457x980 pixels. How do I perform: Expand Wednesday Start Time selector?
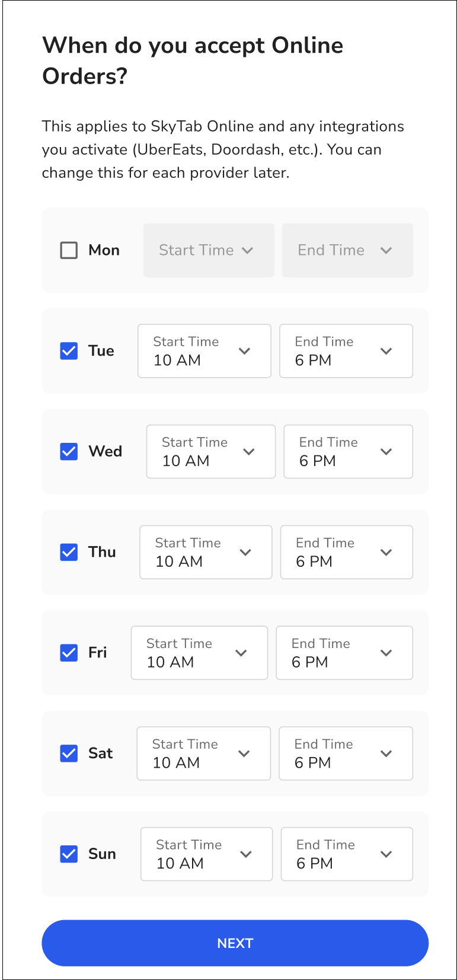coord(210,452)
